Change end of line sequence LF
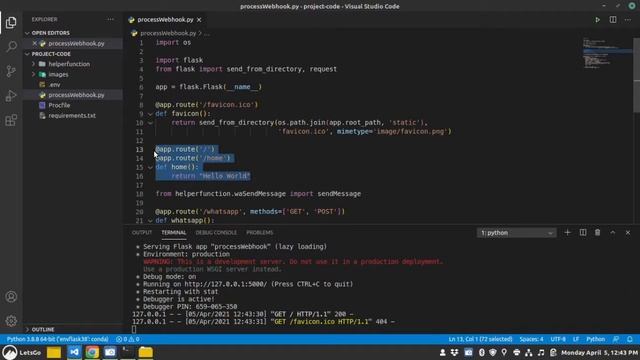Screen dimensions: 640x360 576,339
